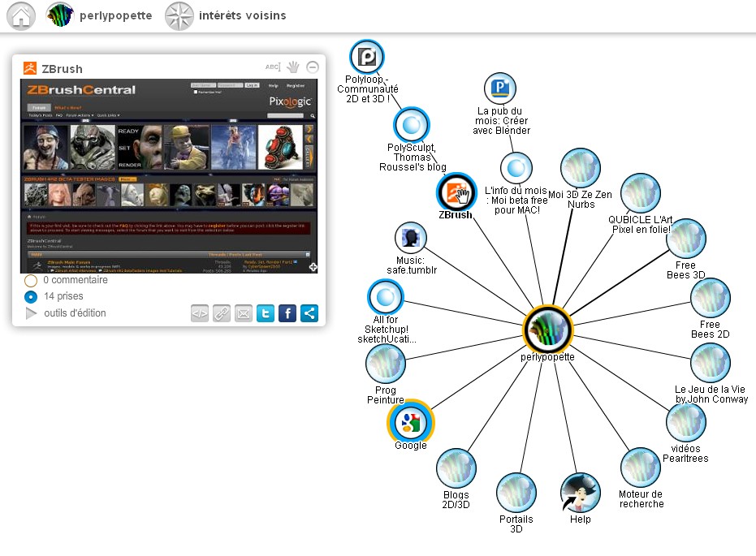
Task: Select the intérêts voisins header label
Action: [243, 15]
